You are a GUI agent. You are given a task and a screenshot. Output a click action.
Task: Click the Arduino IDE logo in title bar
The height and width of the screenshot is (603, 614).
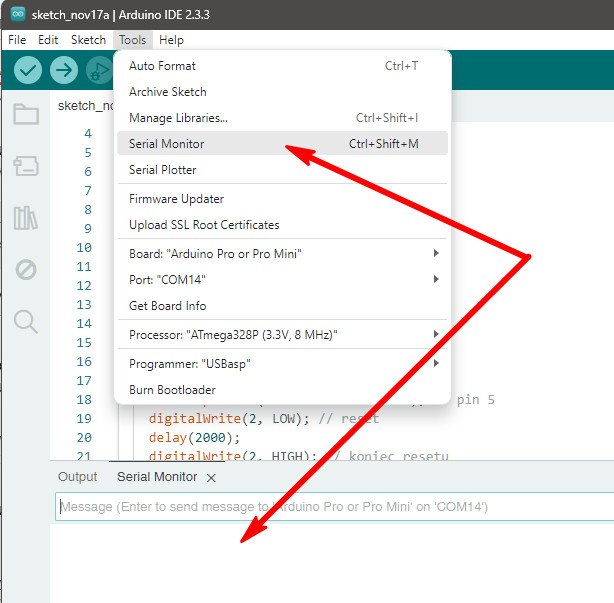17,16
